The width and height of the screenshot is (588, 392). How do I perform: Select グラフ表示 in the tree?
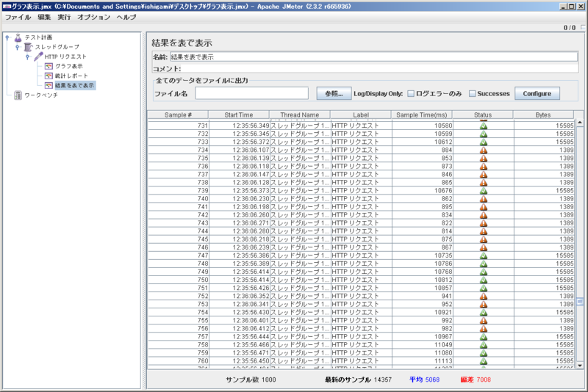point(69,66)
